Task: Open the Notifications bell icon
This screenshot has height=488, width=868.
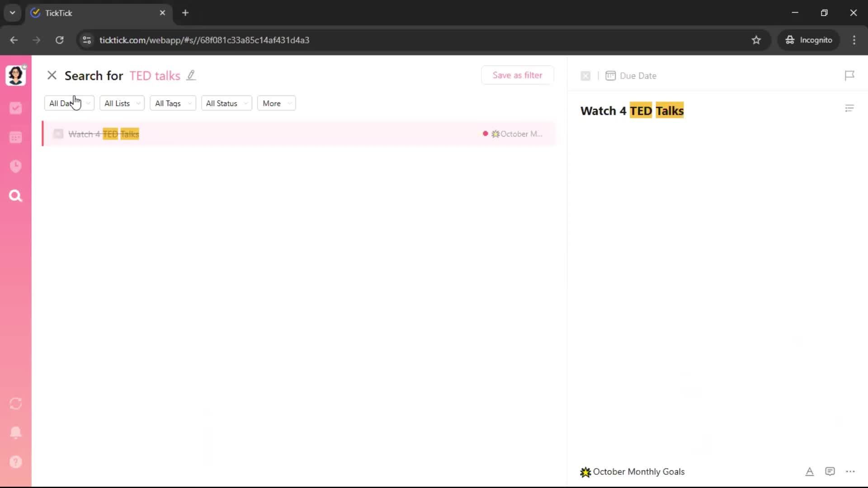Action: point(16,432)
